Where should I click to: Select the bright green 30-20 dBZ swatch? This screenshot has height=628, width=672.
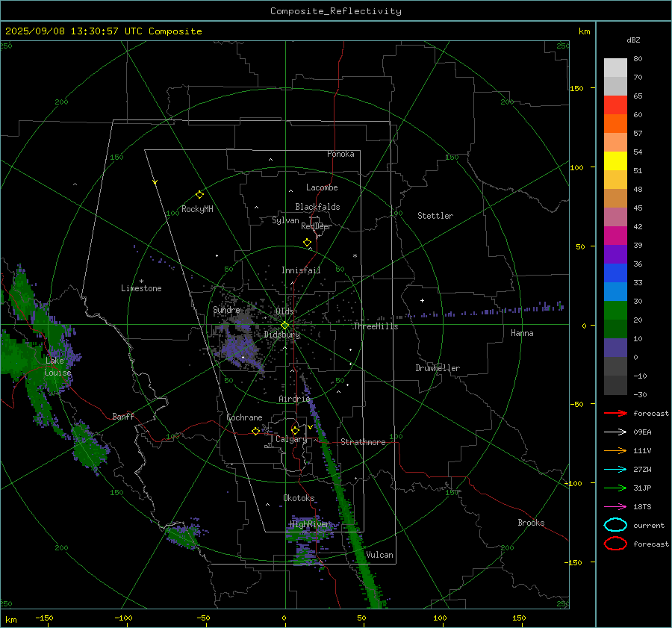point(615,311)
